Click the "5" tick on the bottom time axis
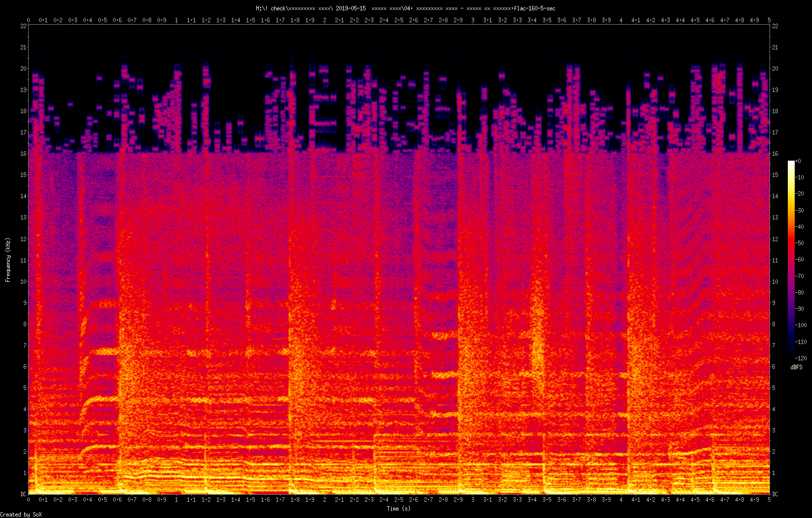The width and height of the screenshot is (812, 518). [x=769, y=500]
